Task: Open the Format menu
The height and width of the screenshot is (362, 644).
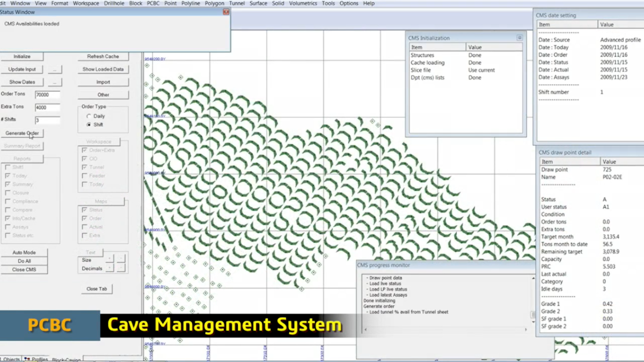Action: (60, 3)
